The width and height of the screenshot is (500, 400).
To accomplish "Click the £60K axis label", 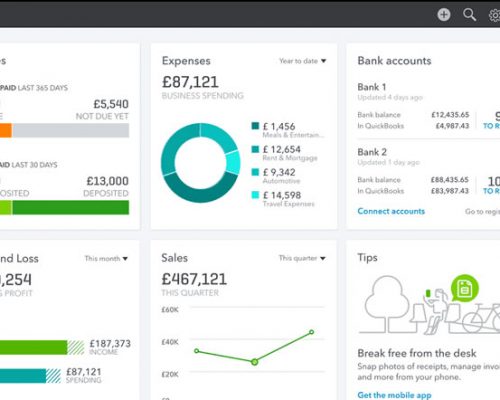I will point(170,310).
